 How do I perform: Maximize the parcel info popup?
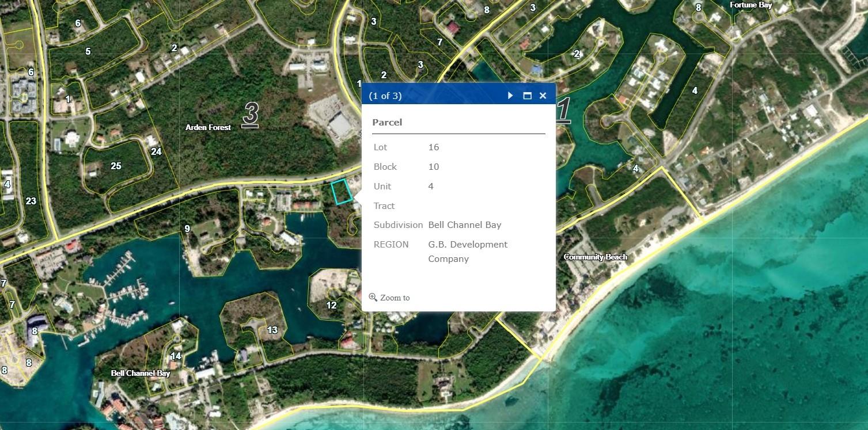(527, 96)
